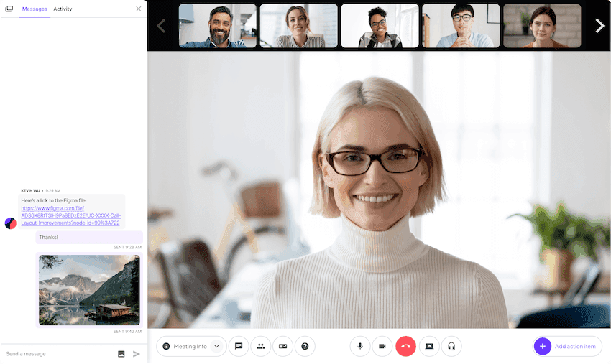
Task: Open the chat messages icon in toolbar
Action: [x=239, y=346]
